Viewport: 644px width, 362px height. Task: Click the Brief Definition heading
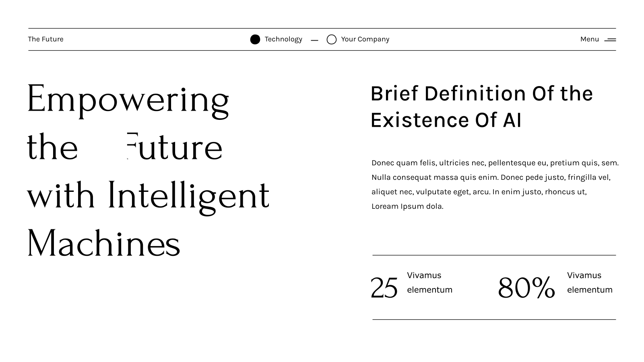tap(481, 94)
